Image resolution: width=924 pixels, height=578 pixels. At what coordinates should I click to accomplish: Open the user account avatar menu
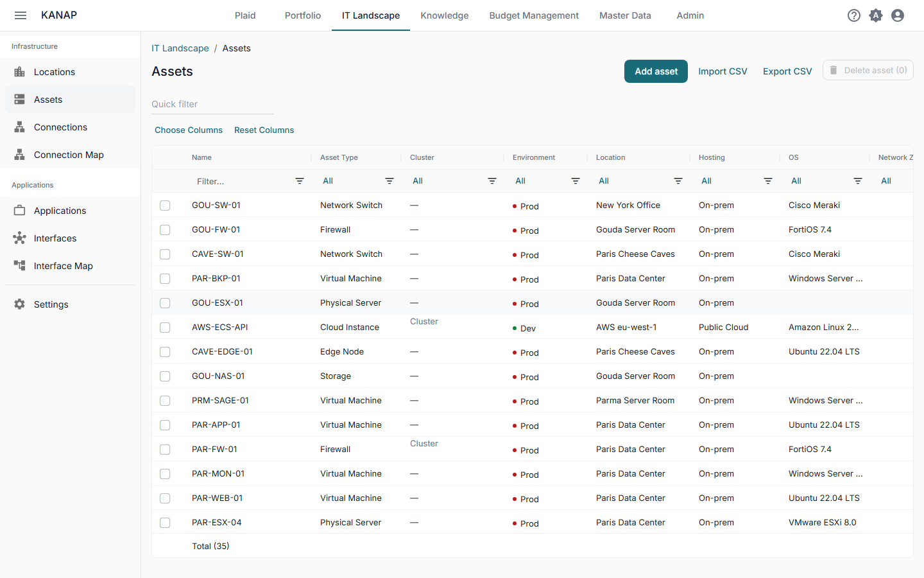[898, 15]
